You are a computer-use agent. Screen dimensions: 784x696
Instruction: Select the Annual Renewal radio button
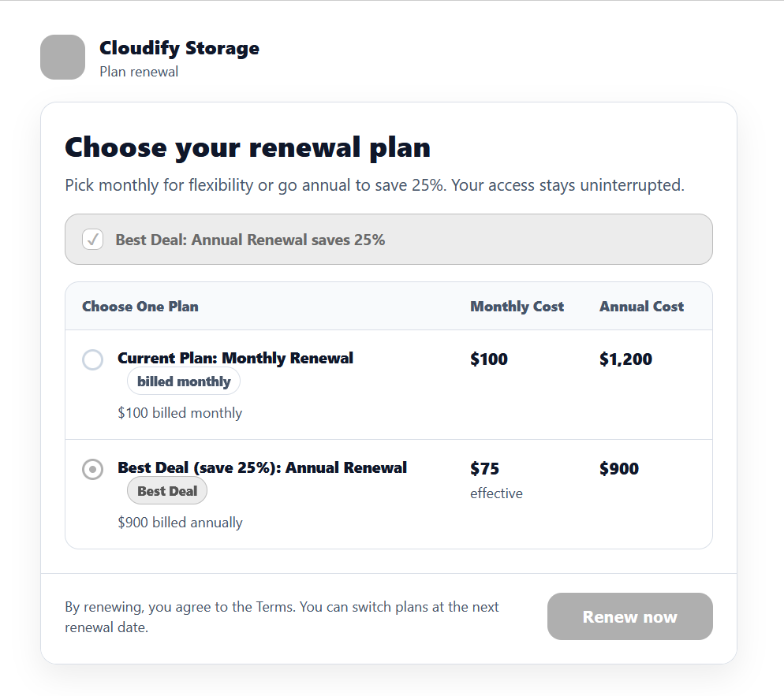point(93,469)
